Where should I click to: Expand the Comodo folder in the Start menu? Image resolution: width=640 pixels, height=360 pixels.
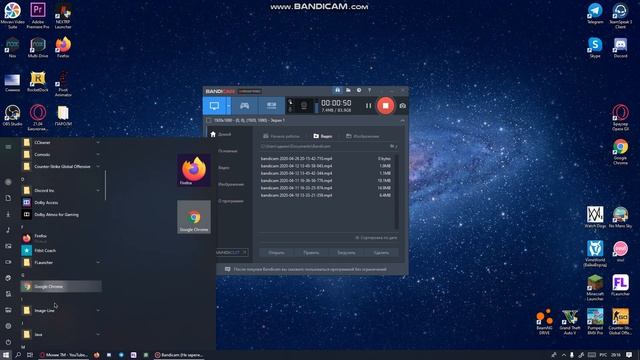(61, 155)
